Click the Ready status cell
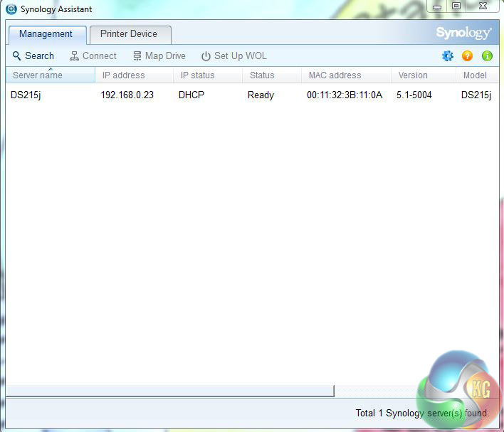The image size is (504, 432). 261,95
